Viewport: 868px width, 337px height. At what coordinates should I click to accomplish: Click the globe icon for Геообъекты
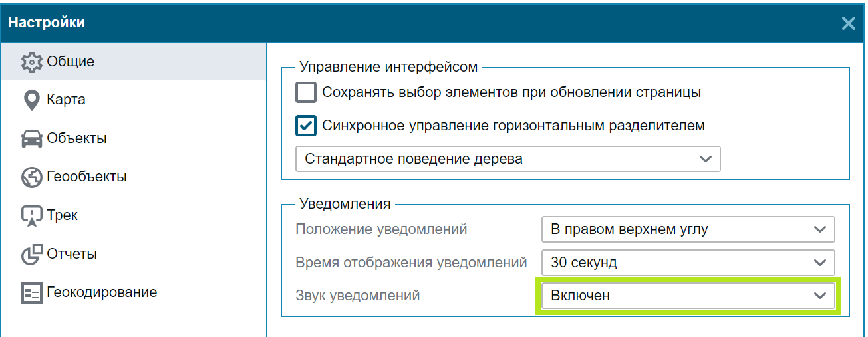(32, 177)
